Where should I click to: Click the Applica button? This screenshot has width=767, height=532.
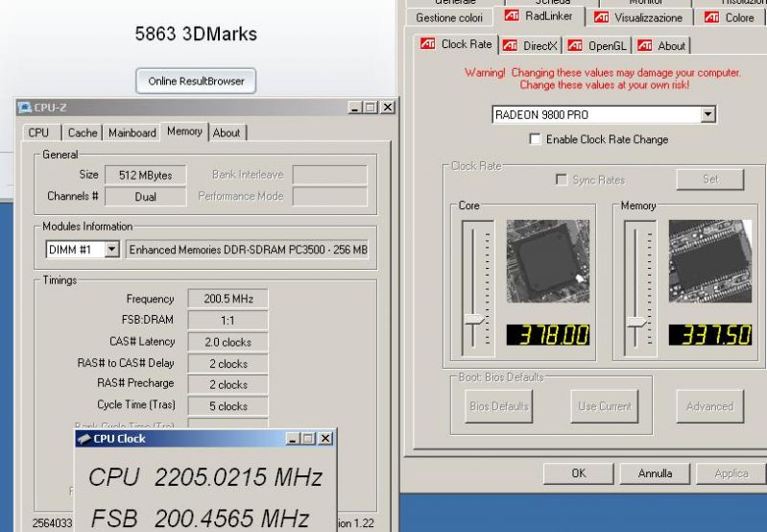coord(731,473)
